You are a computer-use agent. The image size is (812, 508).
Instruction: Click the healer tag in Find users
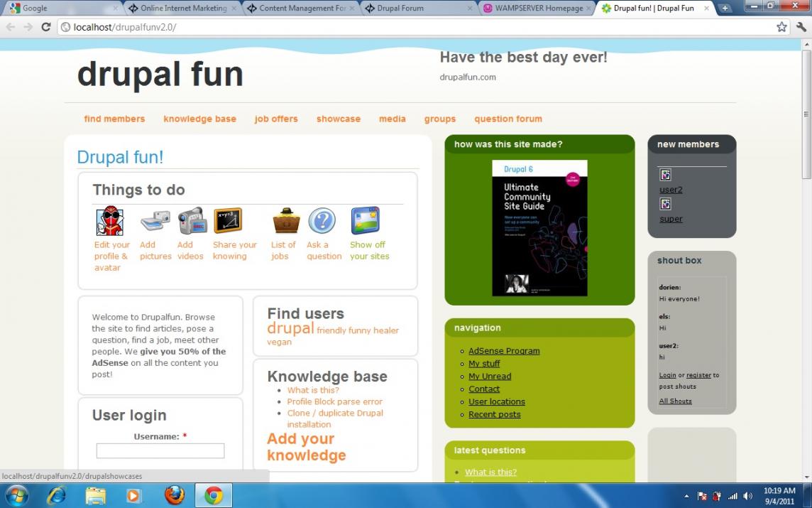click(386, 330)
